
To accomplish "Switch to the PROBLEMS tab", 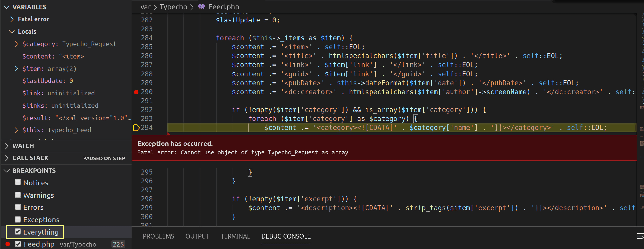I will pos(158,236).
